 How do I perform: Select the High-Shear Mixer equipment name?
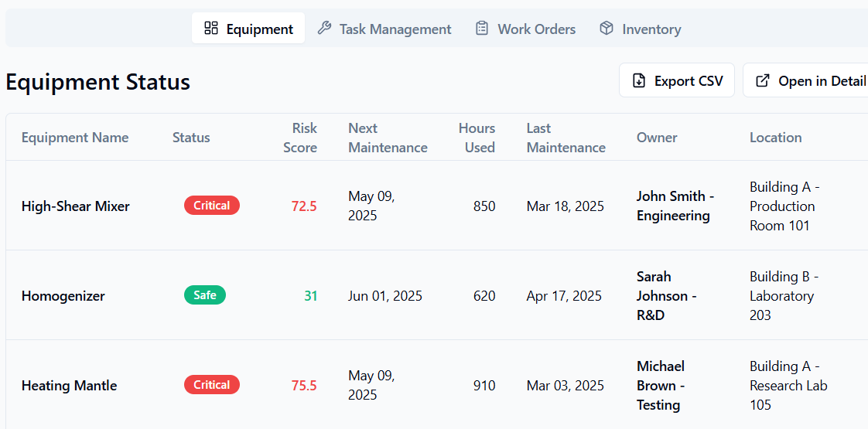75,206
